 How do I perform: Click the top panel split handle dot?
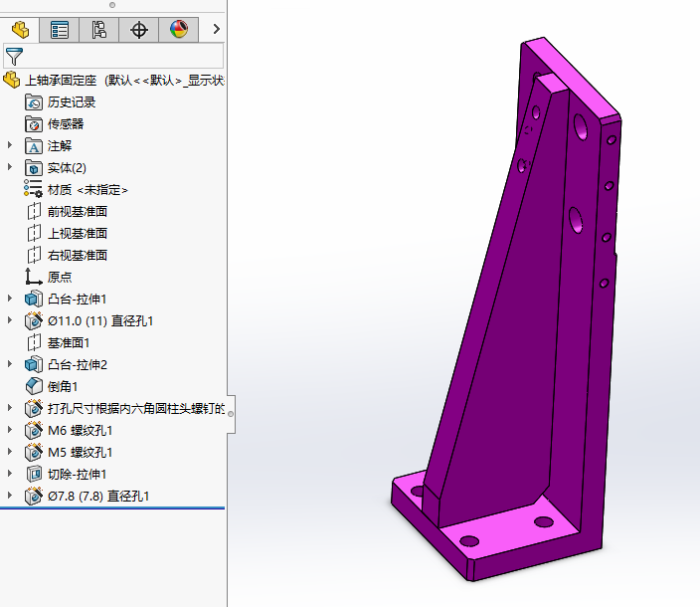coord(112,5)
